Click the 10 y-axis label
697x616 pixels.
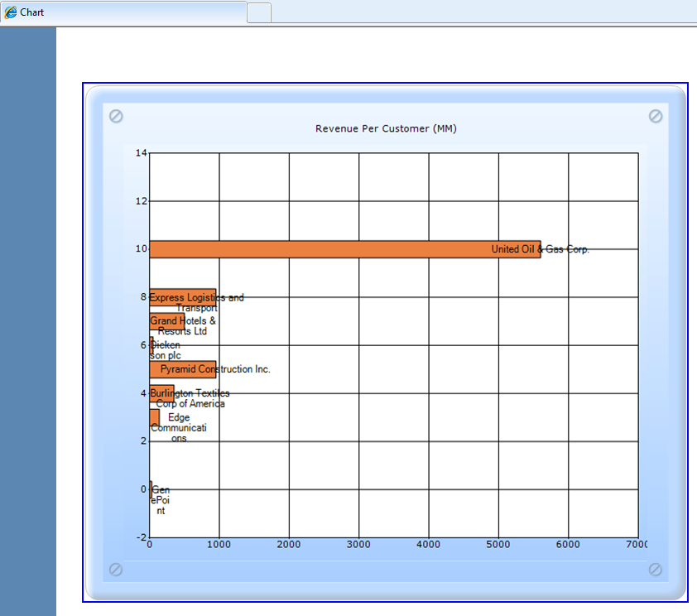click(141, 249)
